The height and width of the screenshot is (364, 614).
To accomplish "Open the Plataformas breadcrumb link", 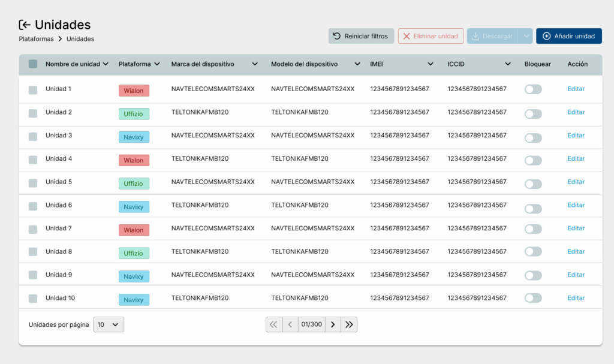I will coord(36,39).
